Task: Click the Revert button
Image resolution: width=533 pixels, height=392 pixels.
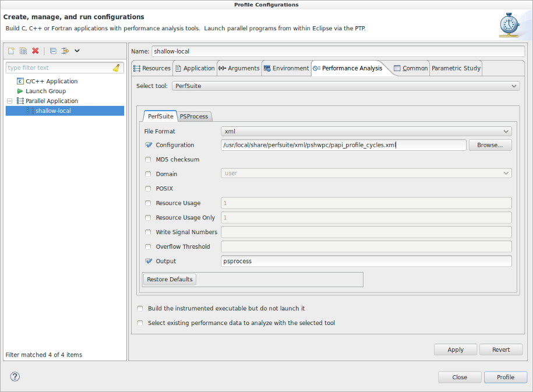Action: pos(501,349)
